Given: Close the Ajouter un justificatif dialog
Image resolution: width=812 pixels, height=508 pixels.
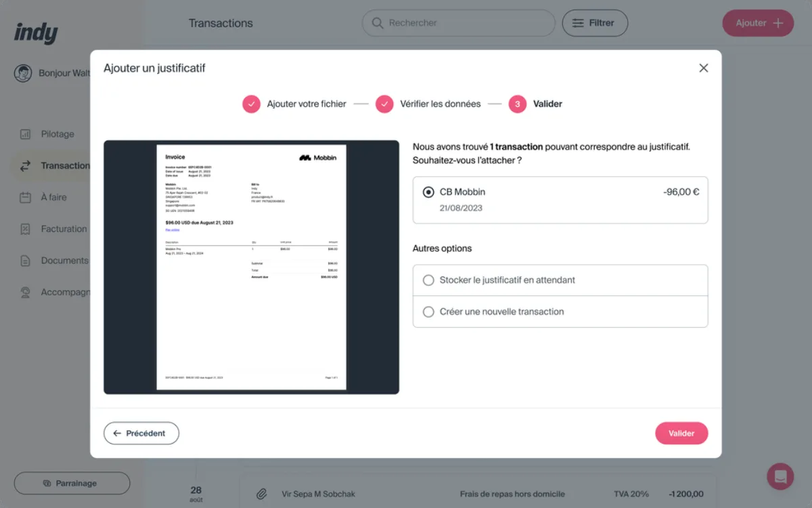Looking at the screenshot, I should click(704, 68).
